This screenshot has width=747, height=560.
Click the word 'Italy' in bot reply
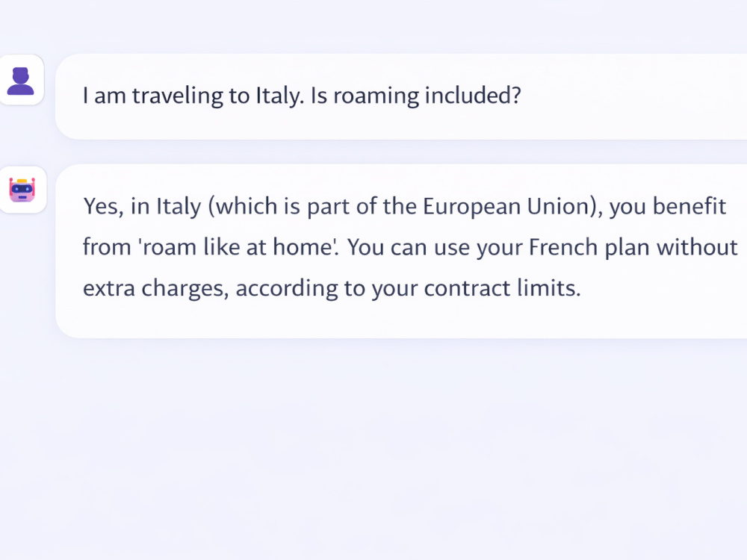point(179,207)
